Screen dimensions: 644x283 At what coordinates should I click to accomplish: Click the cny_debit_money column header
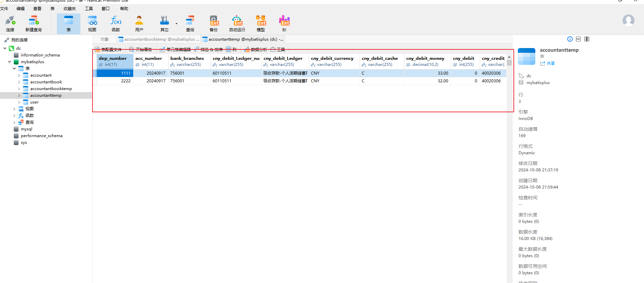tap(427, 61)
